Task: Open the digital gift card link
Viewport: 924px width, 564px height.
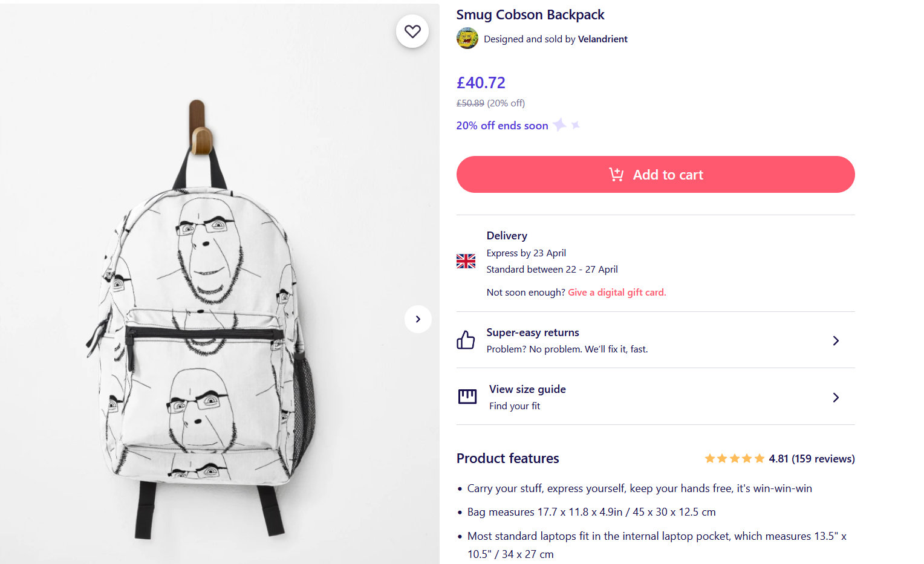Action: pos(617,293)
